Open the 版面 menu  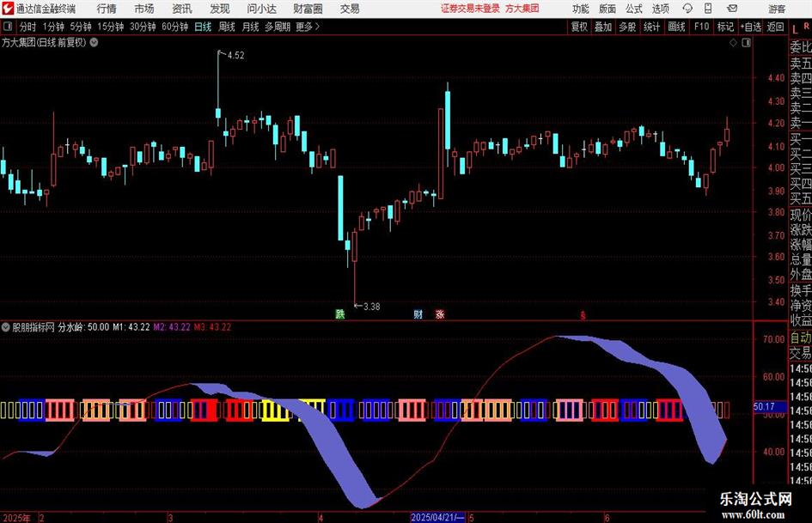pyautogui.click(x=607, y=9)
